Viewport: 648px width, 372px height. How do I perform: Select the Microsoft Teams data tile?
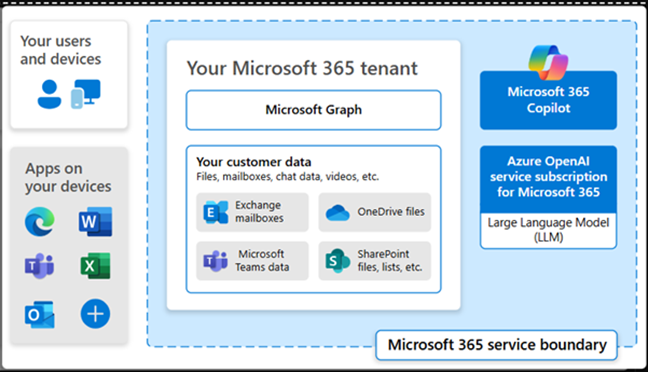pos(253,261)
